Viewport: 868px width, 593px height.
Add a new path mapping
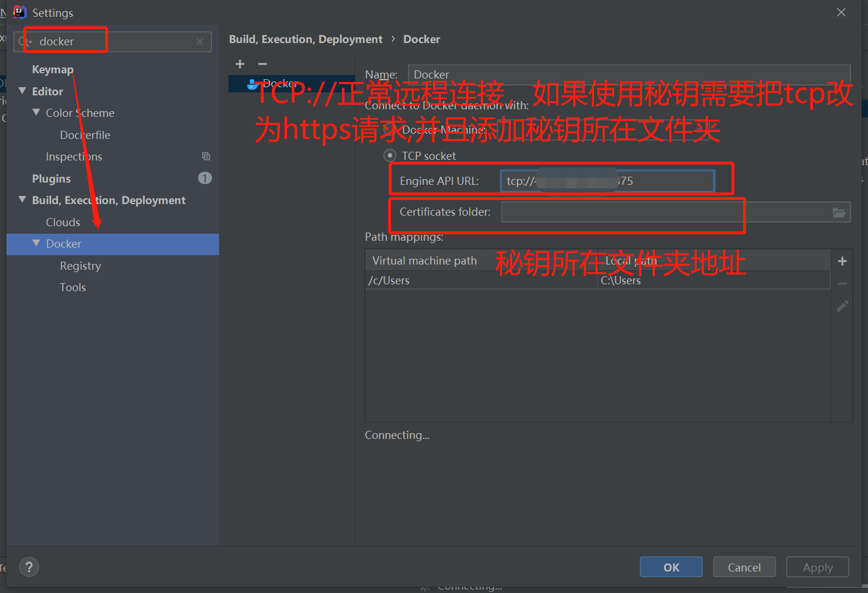click(842, 261)
